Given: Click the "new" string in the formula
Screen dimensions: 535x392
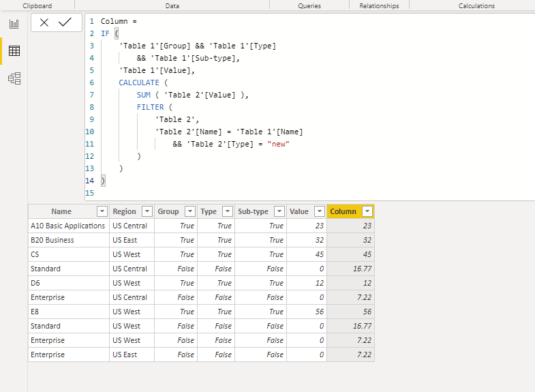Looking at the screenshot, I should [x=278, y=144].
